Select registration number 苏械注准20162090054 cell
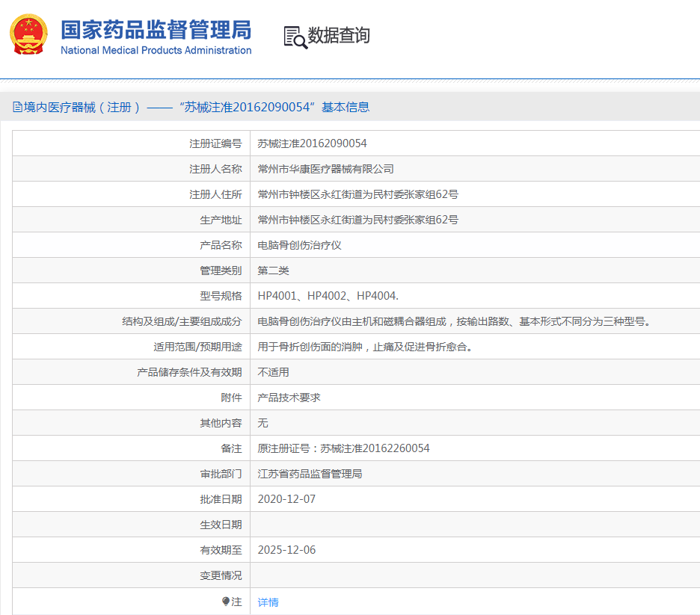 click(312, 143)
